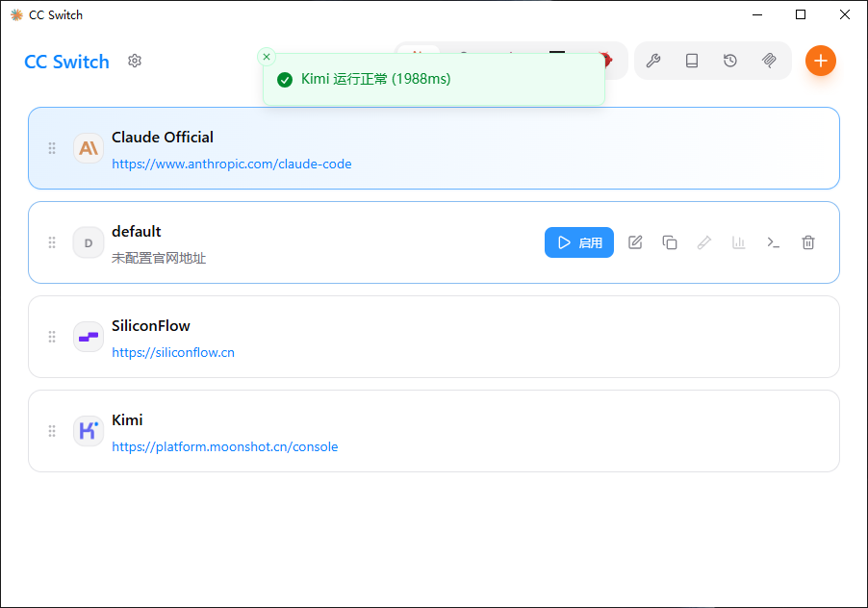
Task: Click the green success check icon
Action: (x=285, y=80)
